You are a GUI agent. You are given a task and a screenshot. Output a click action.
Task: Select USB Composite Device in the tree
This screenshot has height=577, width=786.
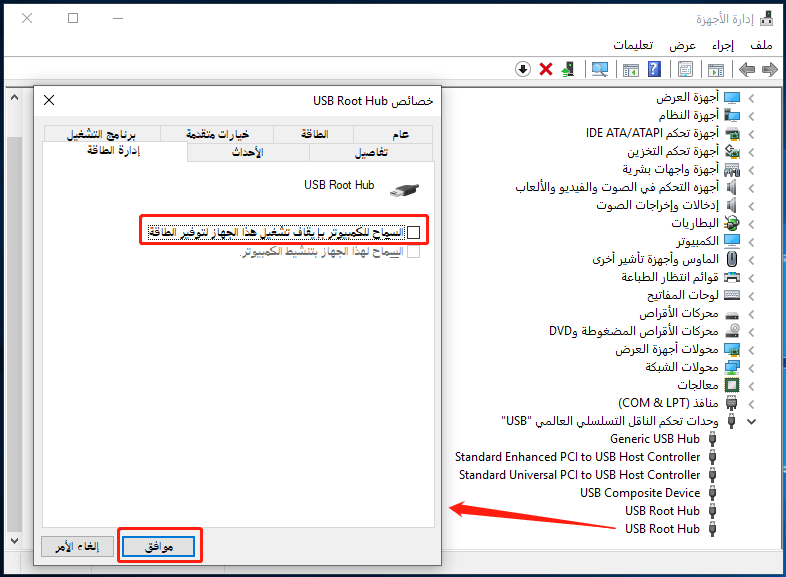640,493
